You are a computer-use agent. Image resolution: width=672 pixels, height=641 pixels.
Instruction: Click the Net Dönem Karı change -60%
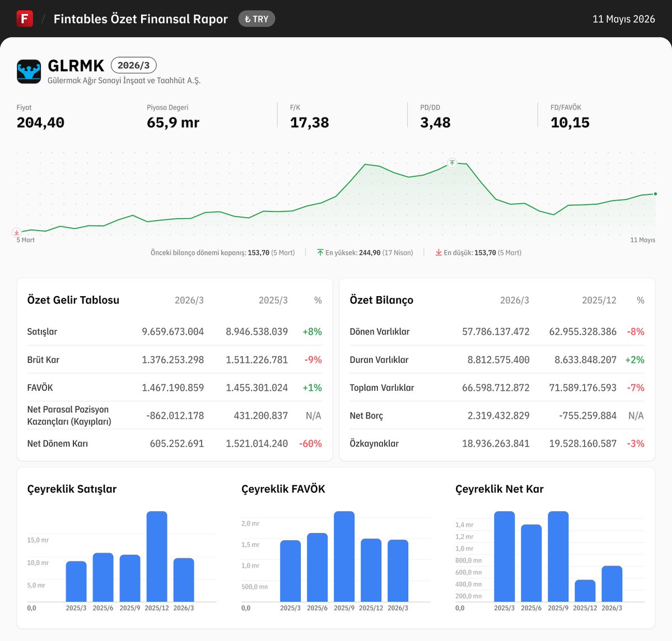[x=310, y=443]
